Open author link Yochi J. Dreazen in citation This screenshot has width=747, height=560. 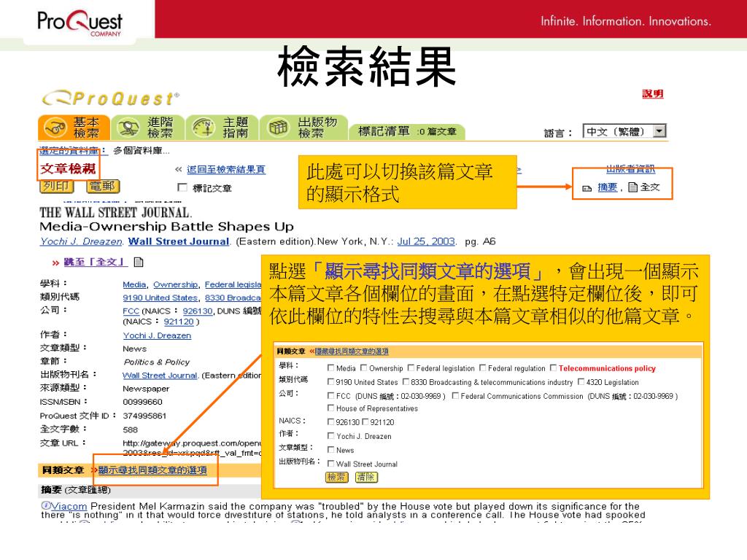click(x=81, y=241)
